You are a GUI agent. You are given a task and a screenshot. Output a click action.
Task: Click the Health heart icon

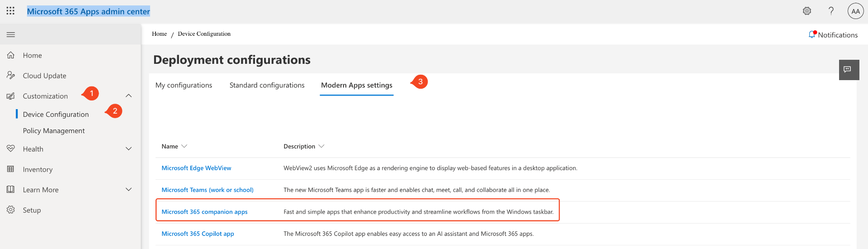click(11, 149)
